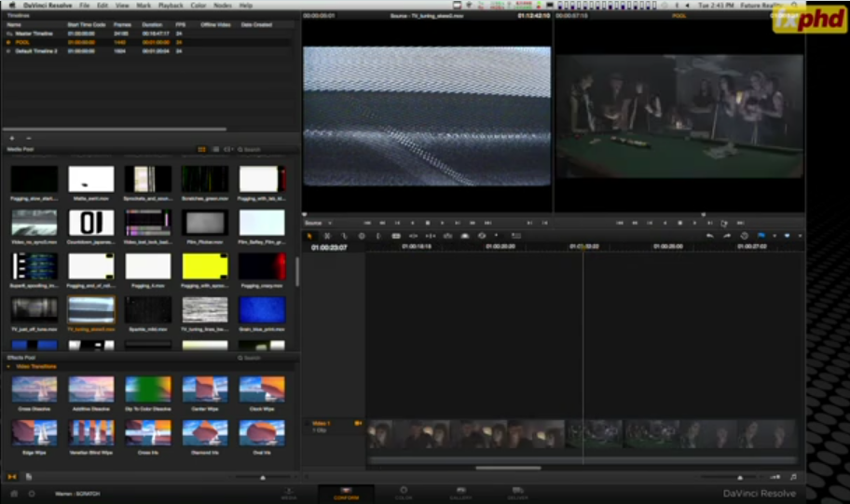The image size is (850, 504).
Task: Switch to the Conform page tab
Action: 346,493
